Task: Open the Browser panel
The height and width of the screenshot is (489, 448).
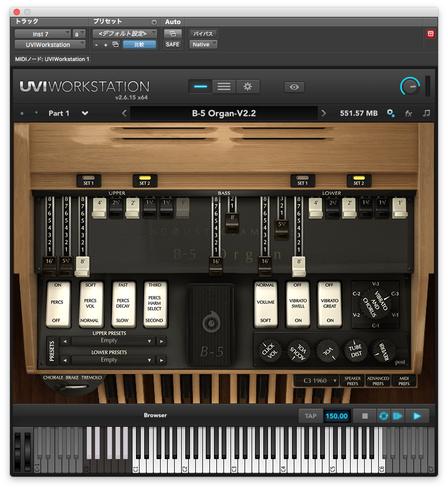Action: (155, 415)
